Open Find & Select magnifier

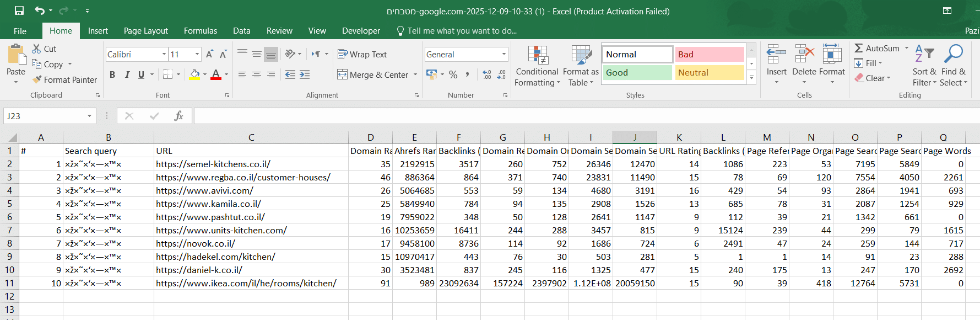[953, 54]
